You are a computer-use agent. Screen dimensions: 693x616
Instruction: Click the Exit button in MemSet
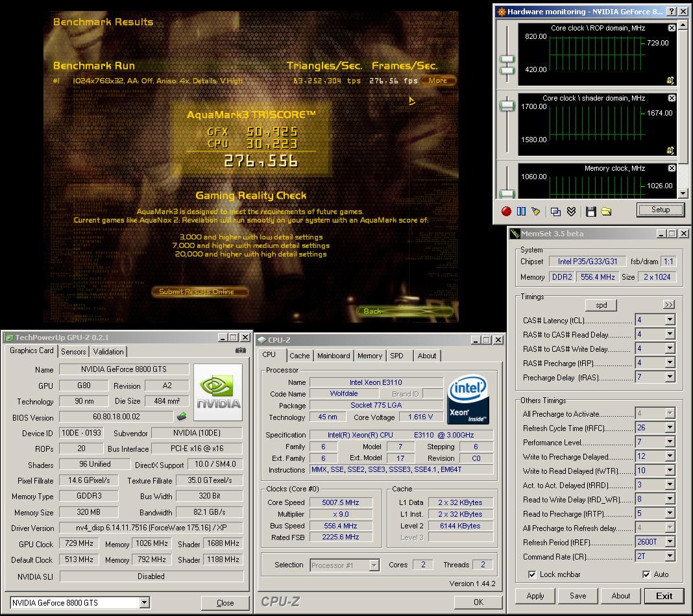coord(664,596)
